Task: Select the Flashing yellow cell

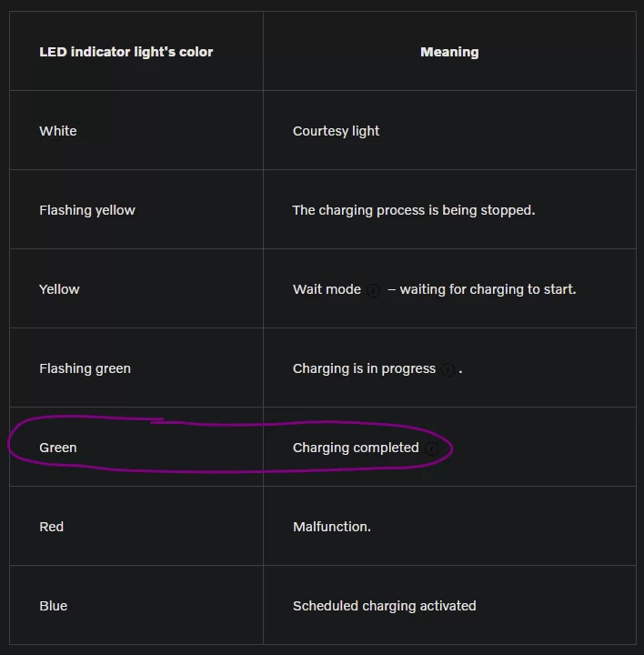Action: [x=87, y=210]
